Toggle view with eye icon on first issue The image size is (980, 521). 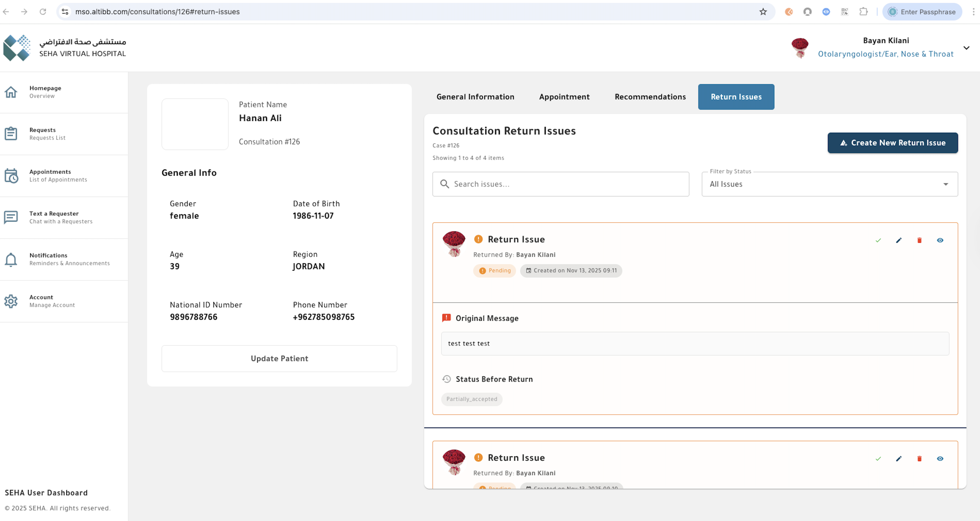940,240
